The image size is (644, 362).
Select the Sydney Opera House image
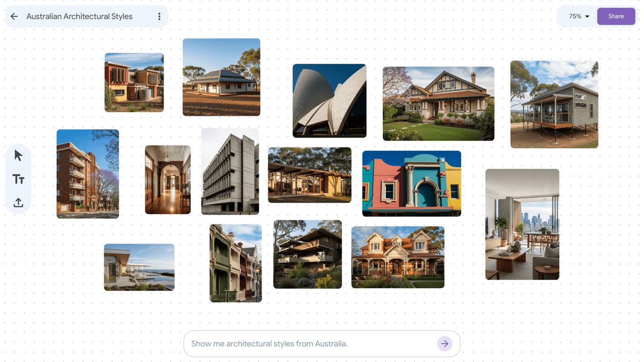pyautogui.click(x=329, y=101)
